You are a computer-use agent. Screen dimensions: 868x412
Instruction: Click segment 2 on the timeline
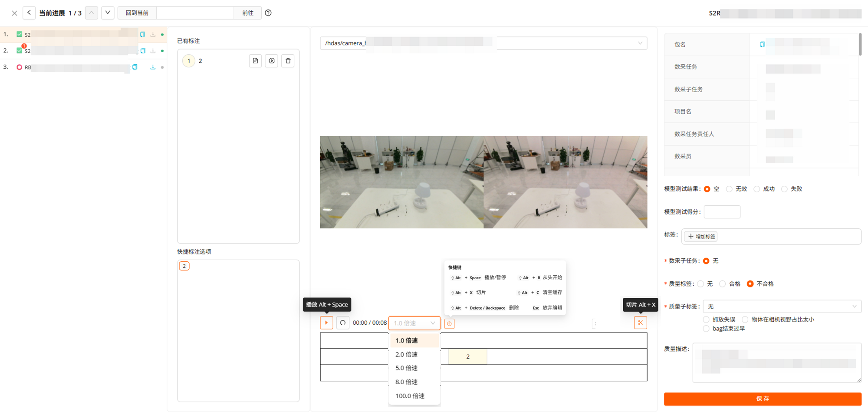click(x=467, y=356)
